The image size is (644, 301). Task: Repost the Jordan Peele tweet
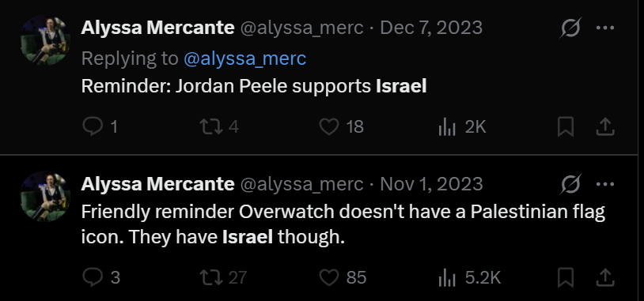219,126
